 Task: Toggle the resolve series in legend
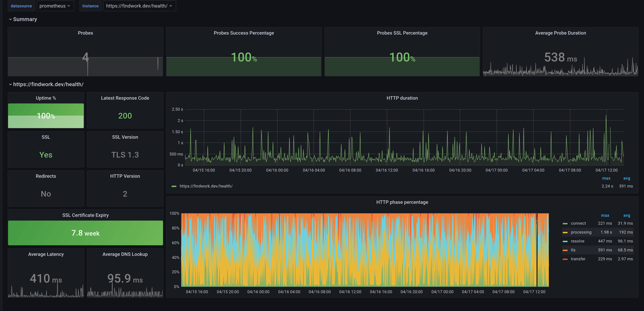click(577, 241)
